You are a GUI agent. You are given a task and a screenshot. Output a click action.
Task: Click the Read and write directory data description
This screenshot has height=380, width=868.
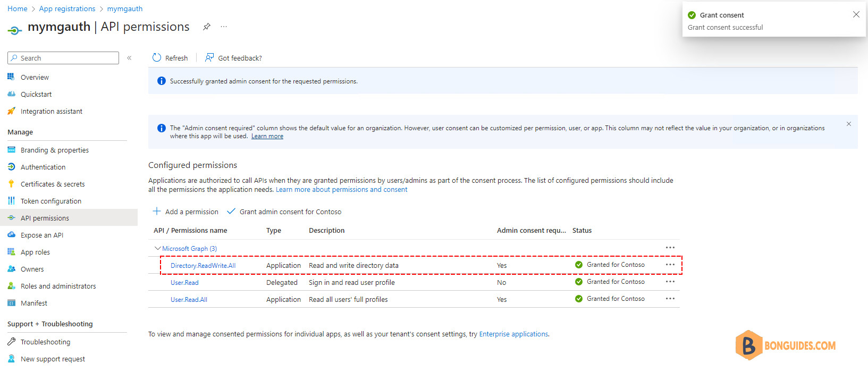point(353,265)
